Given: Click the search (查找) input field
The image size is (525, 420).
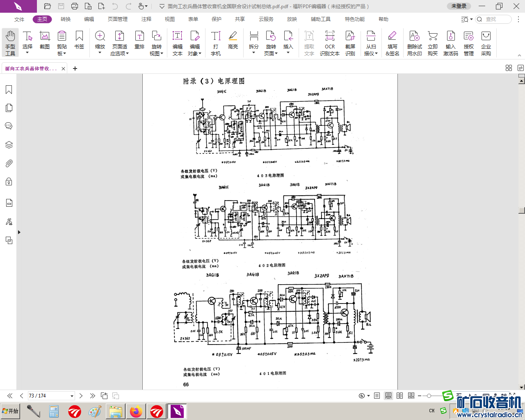Looking at the screenshot, I should pyautogui.click(x=493, y=19).
